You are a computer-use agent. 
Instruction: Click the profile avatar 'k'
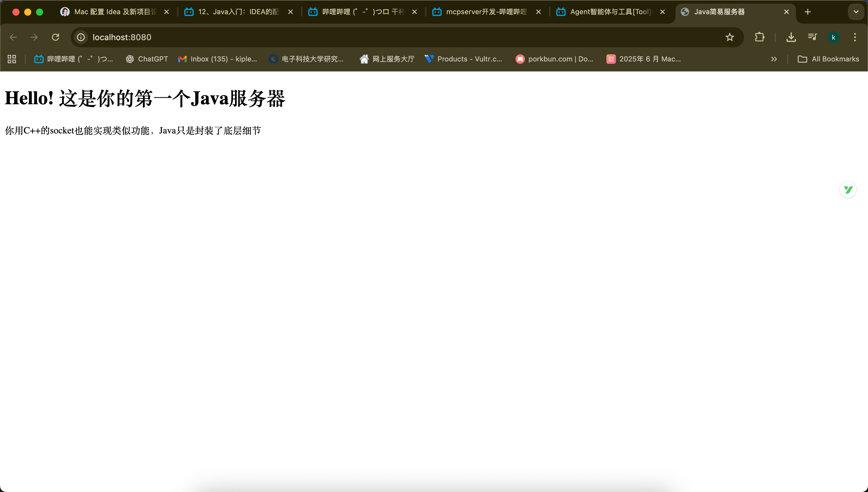833,37
